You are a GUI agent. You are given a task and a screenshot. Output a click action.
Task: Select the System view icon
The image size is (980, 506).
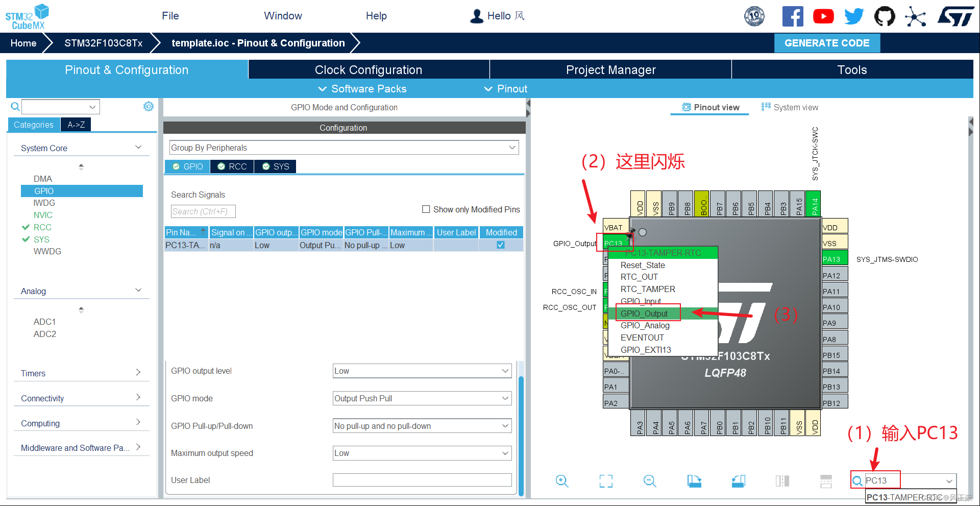coord(766,107)
